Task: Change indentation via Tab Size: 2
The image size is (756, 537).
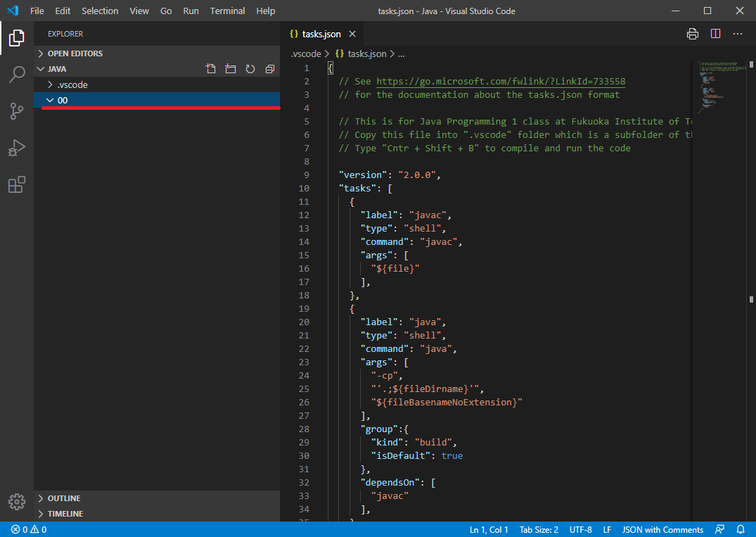Action: coord(539,529)
